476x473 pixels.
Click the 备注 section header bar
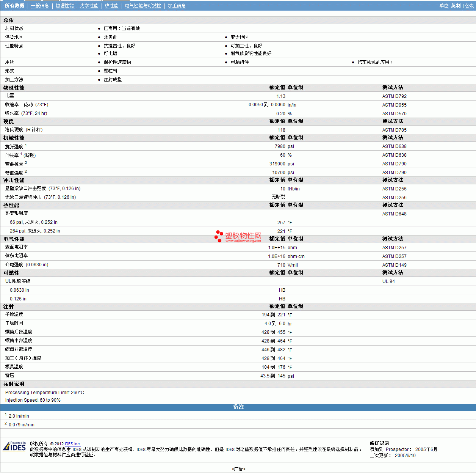click(238, 407)
